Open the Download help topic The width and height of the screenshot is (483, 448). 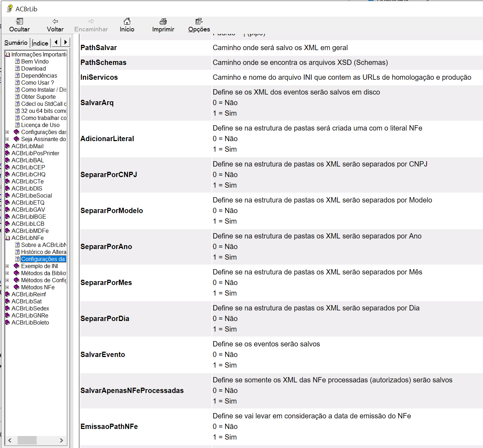[x=33, y=68]
